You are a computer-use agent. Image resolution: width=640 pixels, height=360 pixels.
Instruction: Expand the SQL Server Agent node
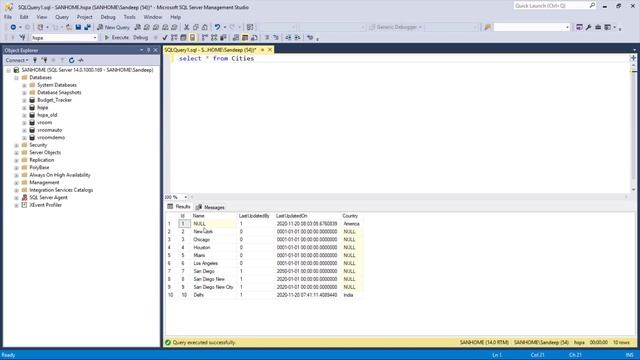coord(16,198)
